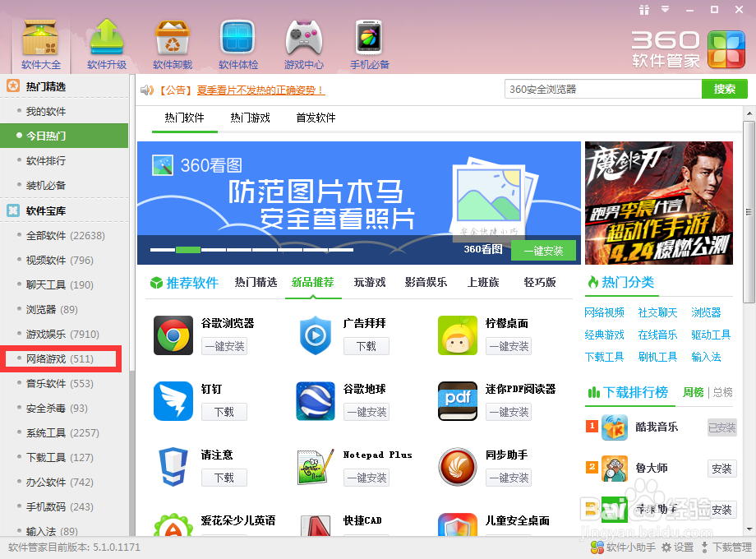Switch to the 影音娱乐 tab

point(425,282)
